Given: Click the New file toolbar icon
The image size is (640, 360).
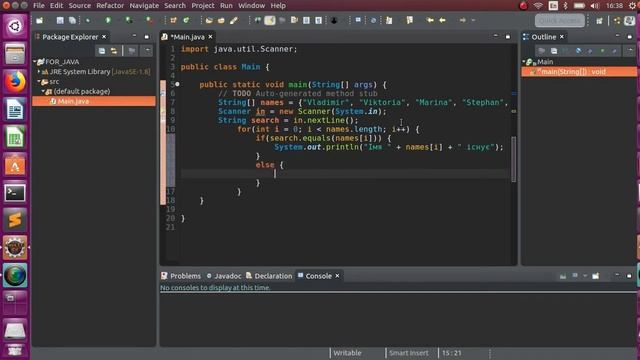Looking at the screenshot, I should tap(40, 20).
